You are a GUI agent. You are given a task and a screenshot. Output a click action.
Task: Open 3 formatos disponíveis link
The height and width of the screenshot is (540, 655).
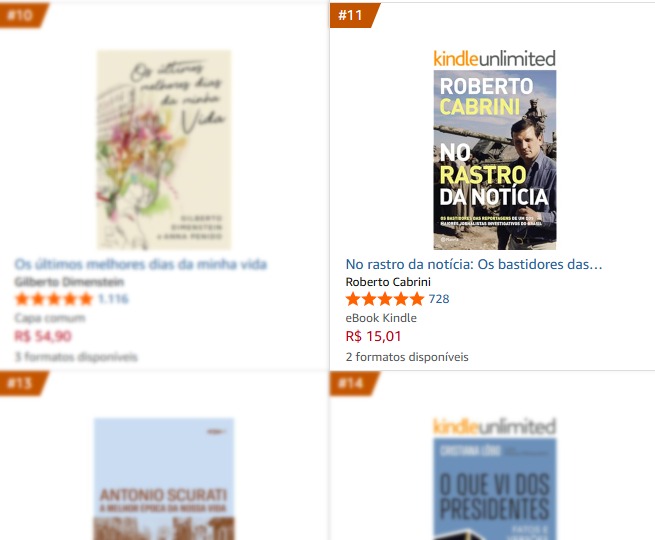[x=76, y=357]
